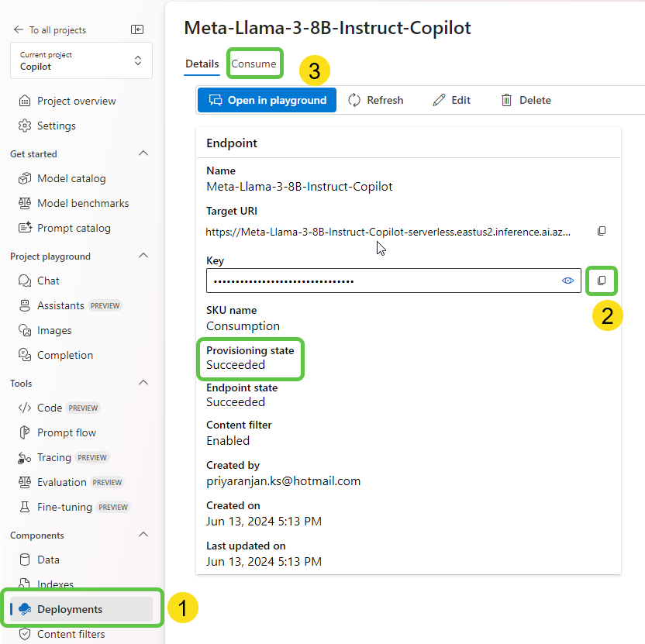Click the Prompt flow icon in Tools
The width and height of the screenshot is (645, 644).
25,432
